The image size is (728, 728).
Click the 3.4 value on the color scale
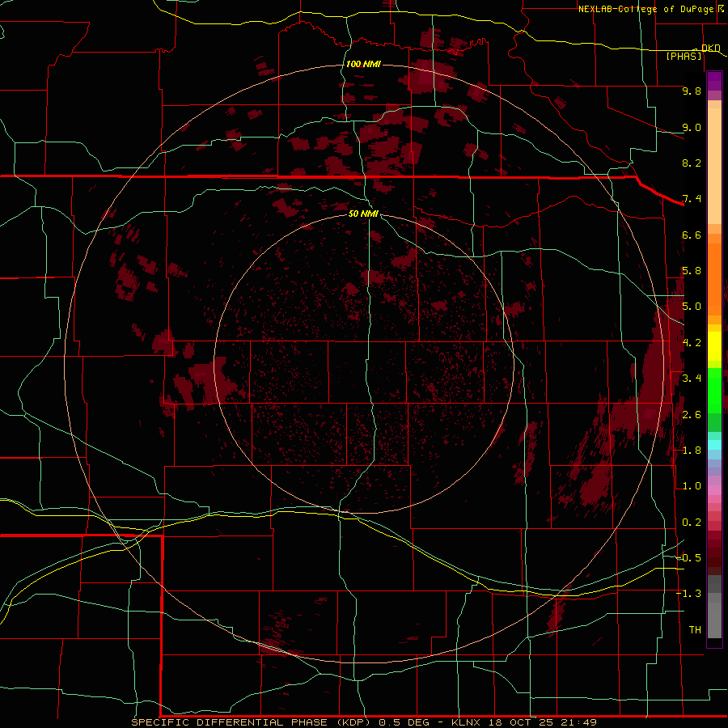coord(692,379)
